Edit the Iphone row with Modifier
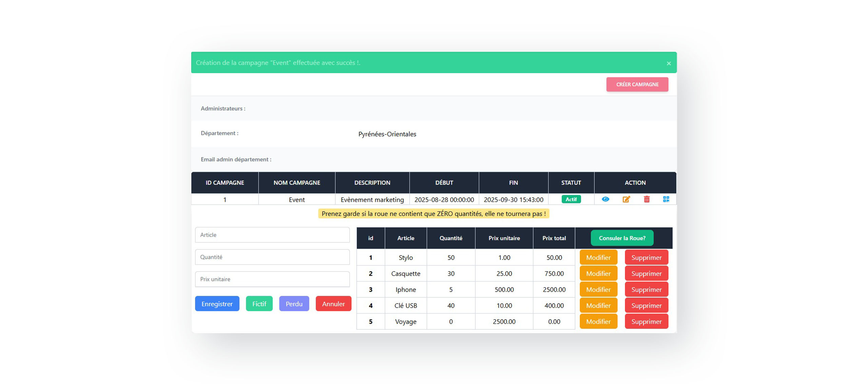Screen dimensions: 868x384 point(598,289)
